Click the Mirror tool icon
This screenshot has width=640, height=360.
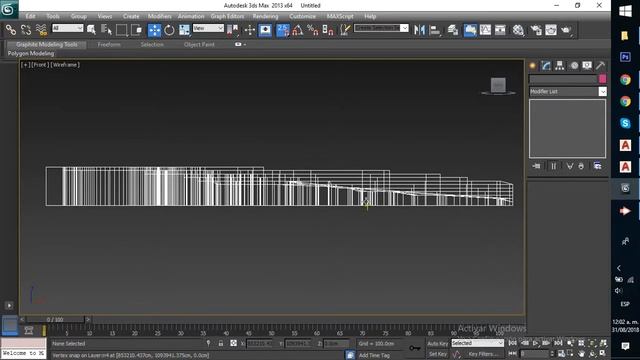(x=419, y=30)
